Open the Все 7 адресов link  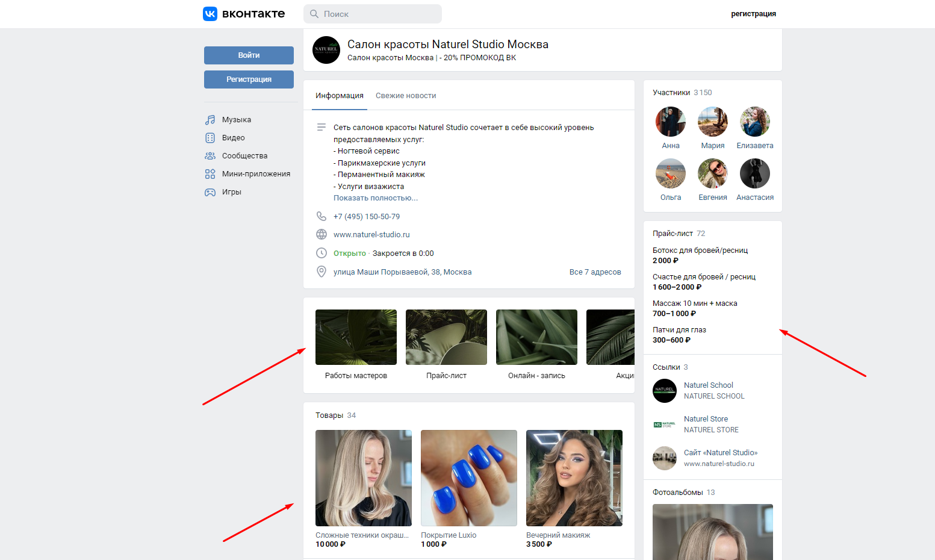point(595,272)
